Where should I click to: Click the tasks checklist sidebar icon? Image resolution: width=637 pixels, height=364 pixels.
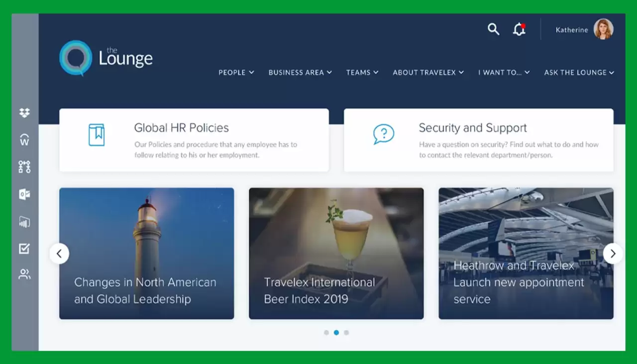pyautogui.click(x=24, y=249)
